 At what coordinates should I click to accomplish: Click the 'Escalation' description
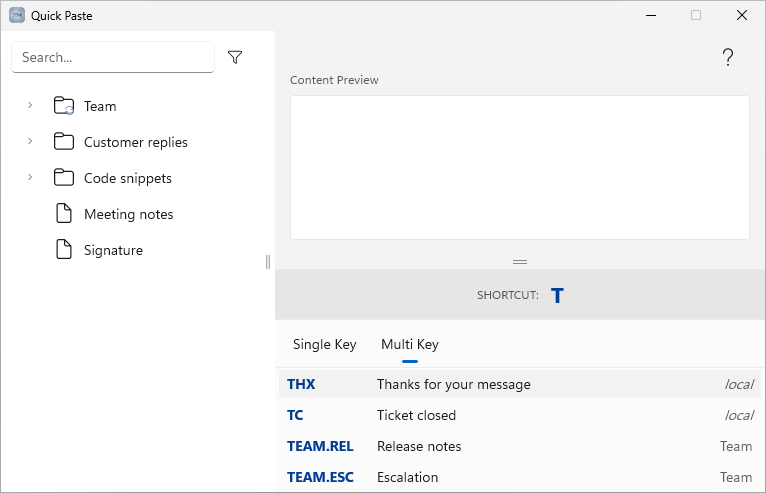tap(407, 477)
